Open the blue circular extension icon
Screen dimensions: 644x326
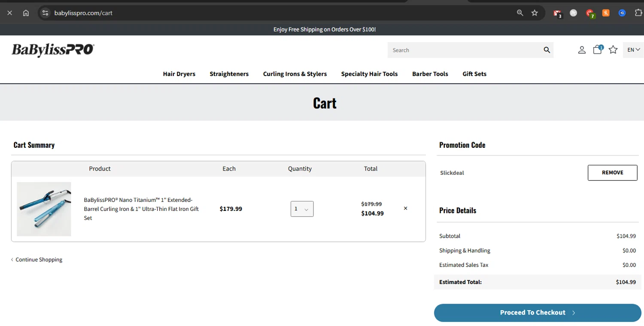622,13
